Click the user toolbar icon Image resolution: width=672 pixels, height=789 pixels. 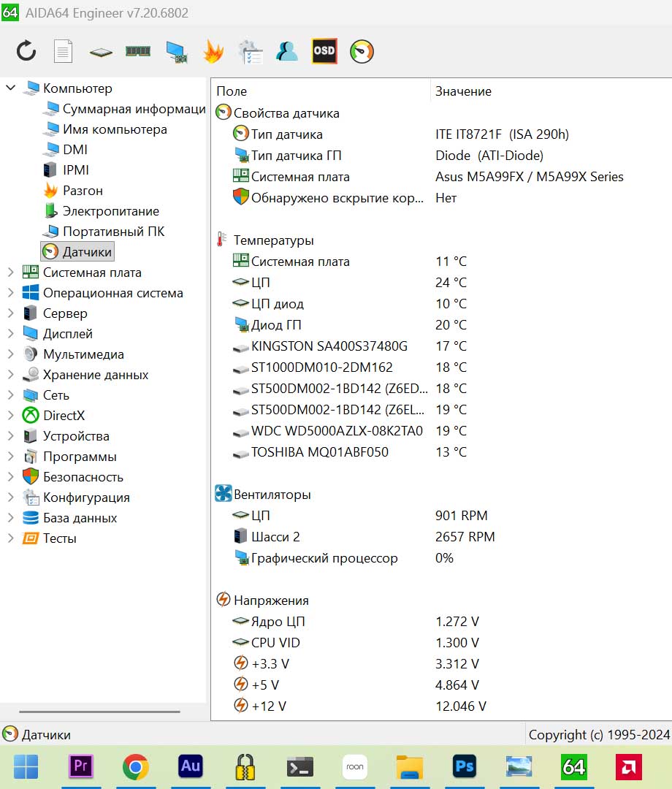coord(287,51)
